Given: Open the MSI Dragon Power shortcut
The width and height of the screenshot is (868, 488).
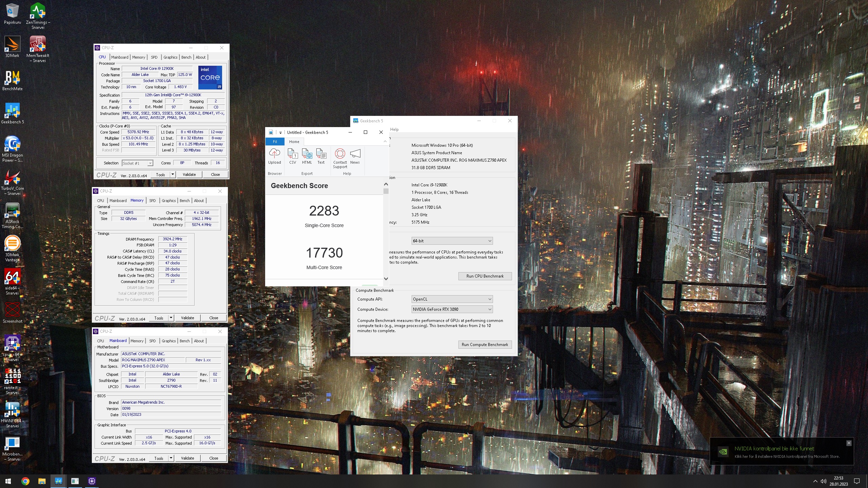Looking at the screenshot, I should [13, 149].
